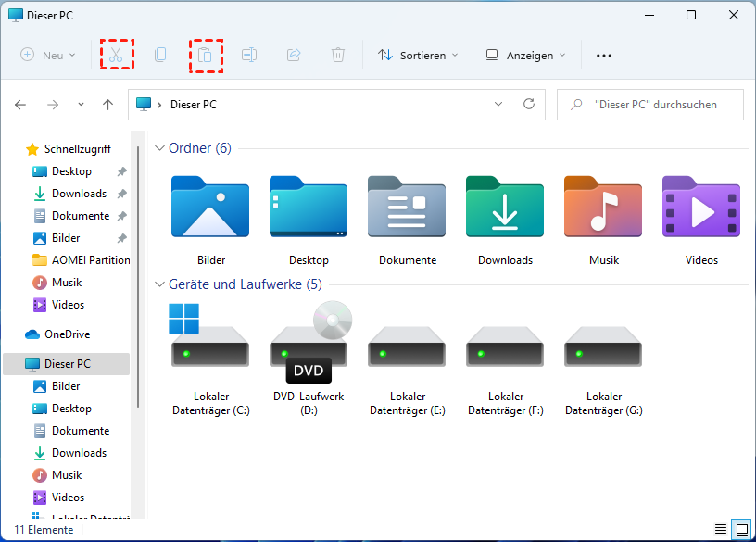Click the 11 Elemente status text
Image resolution: width=756 pixels, height=542 pixels.
44,529
